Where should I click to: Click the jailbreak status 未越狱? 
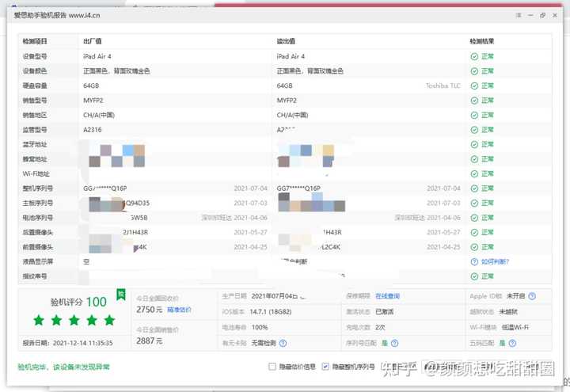(508, 312)
